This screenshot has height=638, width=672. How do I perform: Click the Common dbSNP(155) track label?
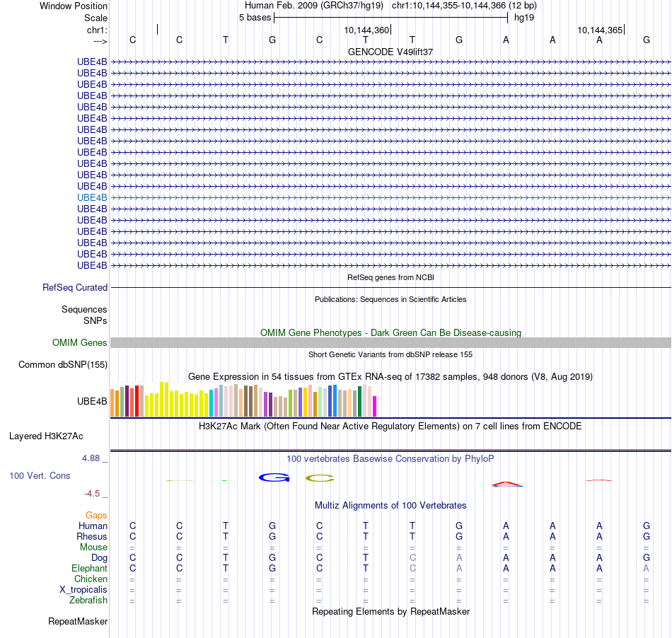(63, 365)
